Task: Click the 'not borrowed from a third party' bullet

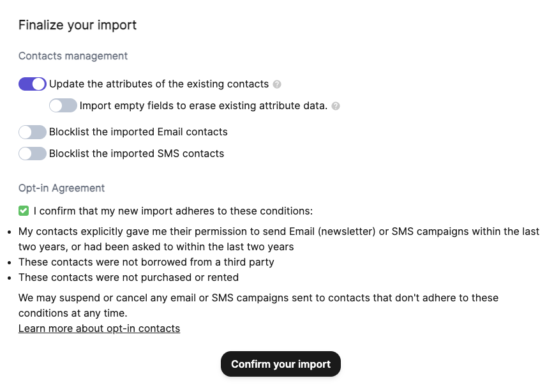Action: tap(146, 262)
